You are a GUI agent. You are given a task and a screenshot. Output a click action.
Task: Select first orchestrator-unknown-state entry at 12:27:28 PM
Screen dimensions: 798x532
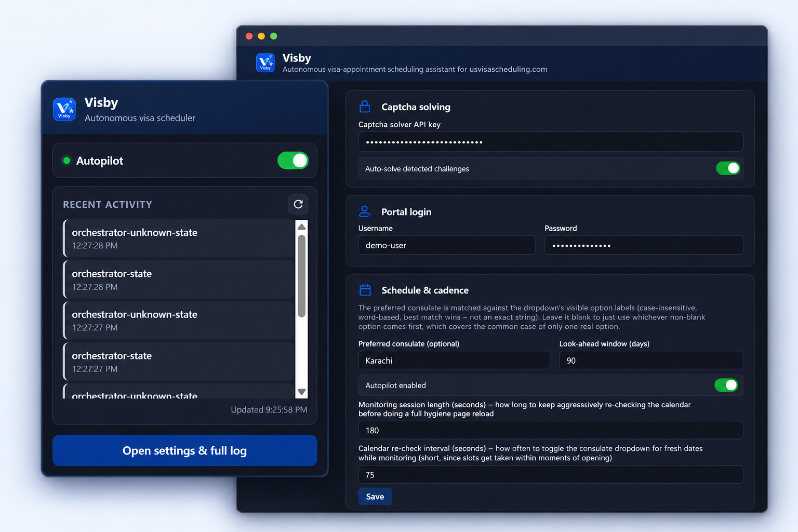tap(179, 238)
